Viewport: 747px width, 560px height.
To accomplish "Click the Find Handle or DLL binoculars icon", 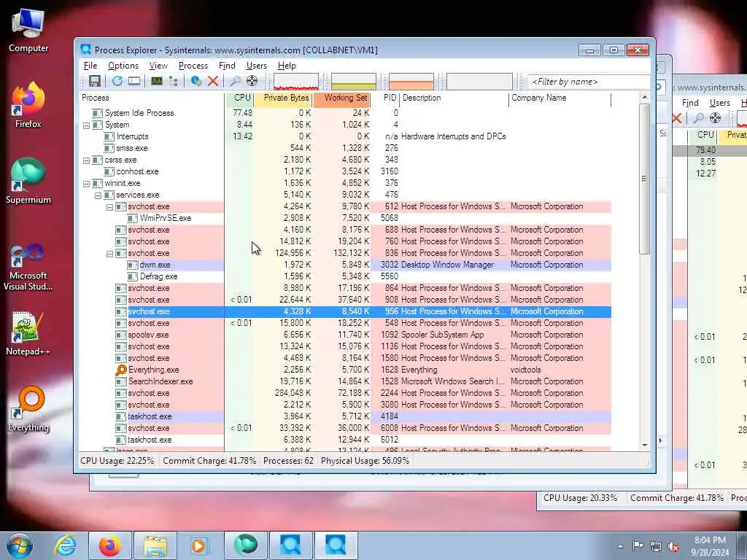I will [x=235, y=81].
